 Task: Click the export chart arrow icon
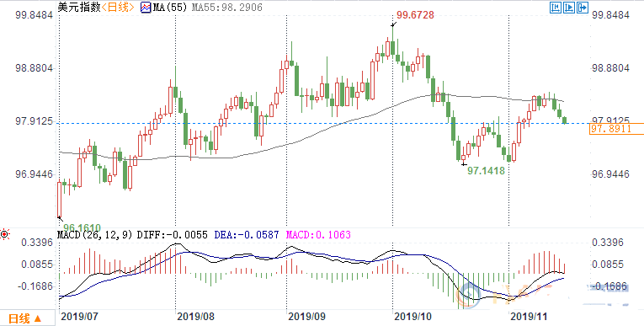coord(583,7)
